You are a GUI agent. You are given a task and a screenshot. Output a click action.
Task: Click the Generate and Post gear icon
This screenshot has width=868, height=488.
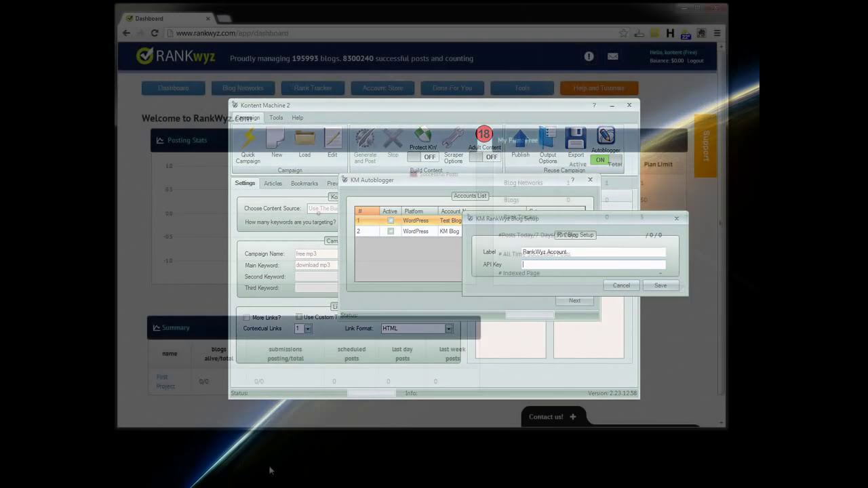click(x=365, y=138)
